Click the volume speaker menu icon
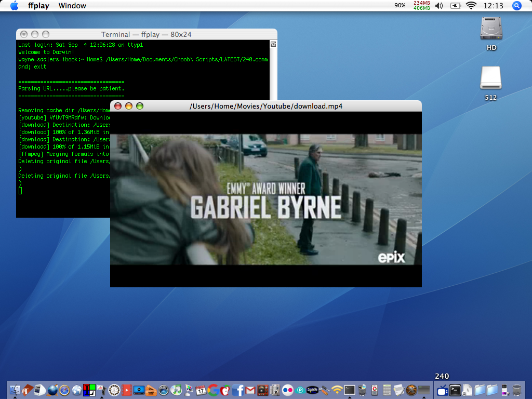Screen dimensions: 532x399 coord(438,5)
